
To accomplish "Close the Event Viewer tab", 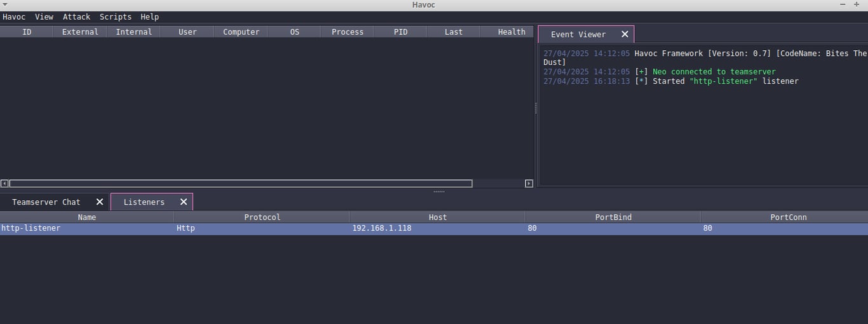I will [625, 34].
